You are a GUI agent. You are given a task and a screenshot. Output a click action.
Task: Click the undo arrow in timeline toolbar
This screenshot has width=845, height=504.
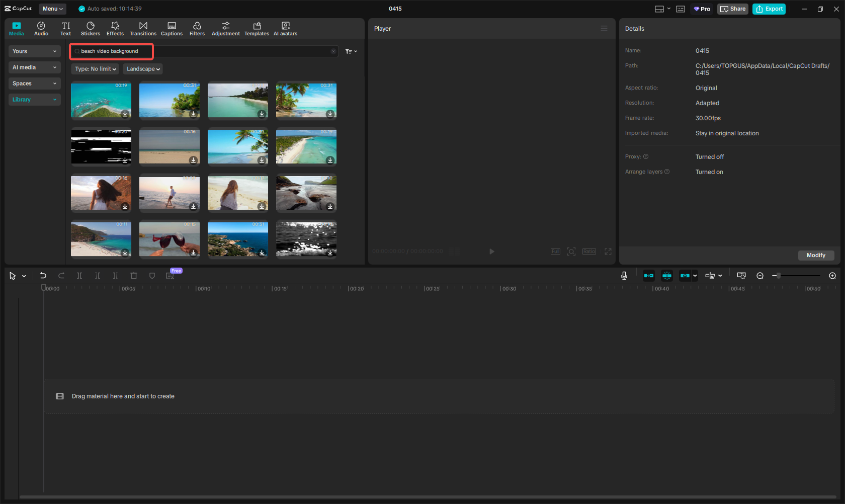[43, 276]
